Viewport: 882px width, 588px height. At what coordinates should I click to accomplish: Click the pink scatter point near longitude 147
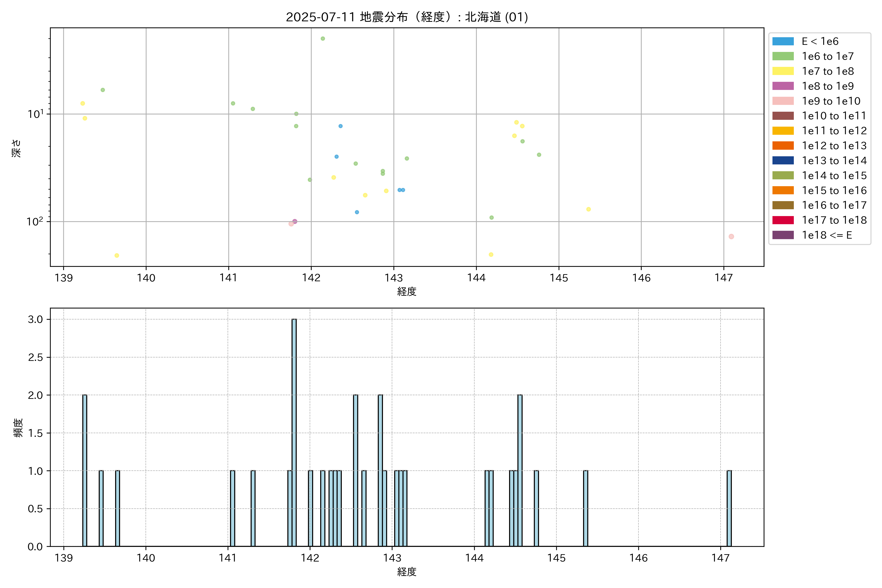(x=731, y=237)
